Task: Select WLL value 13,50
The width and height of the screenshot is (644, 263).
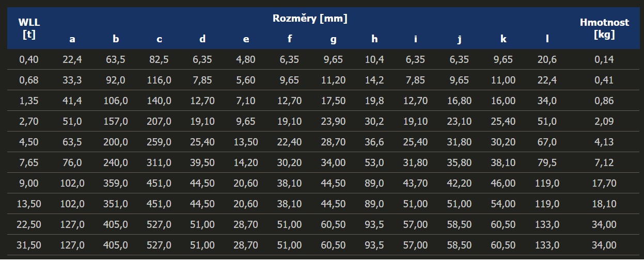Action: coord(29,204)
